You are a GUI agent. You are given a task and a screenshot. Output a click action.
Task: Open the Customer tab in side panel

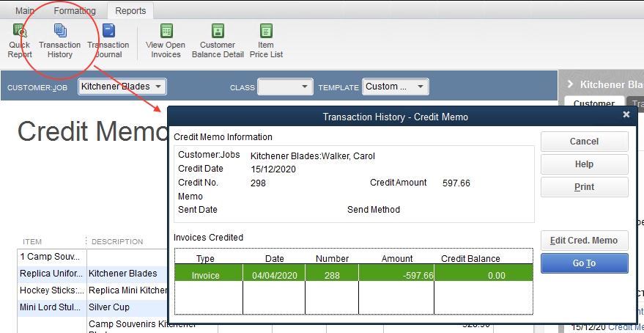point(594,103)
